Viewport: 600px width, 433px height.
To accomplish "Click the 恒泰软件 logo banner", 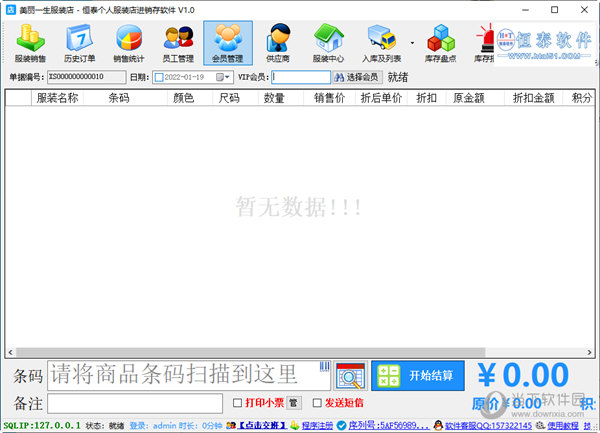I will coord(545,44).
